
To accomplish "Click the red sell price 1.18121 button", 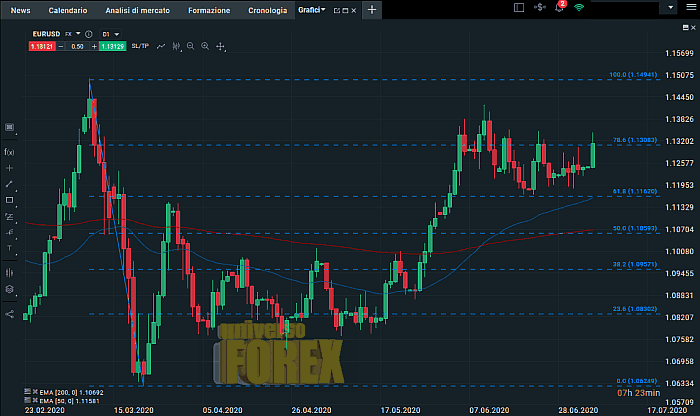I will click(x=41, y=46).
